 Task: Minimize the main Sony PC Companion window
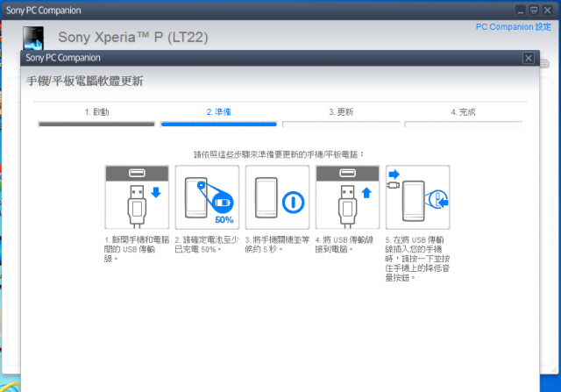pos(520,11)
